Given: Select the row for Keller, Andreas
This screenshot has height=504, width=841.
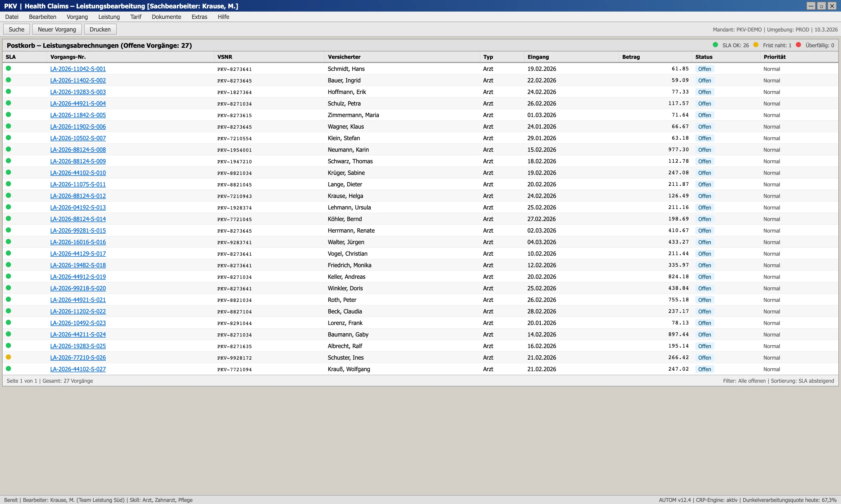Looking at the screenshot, I should (420, 276).
